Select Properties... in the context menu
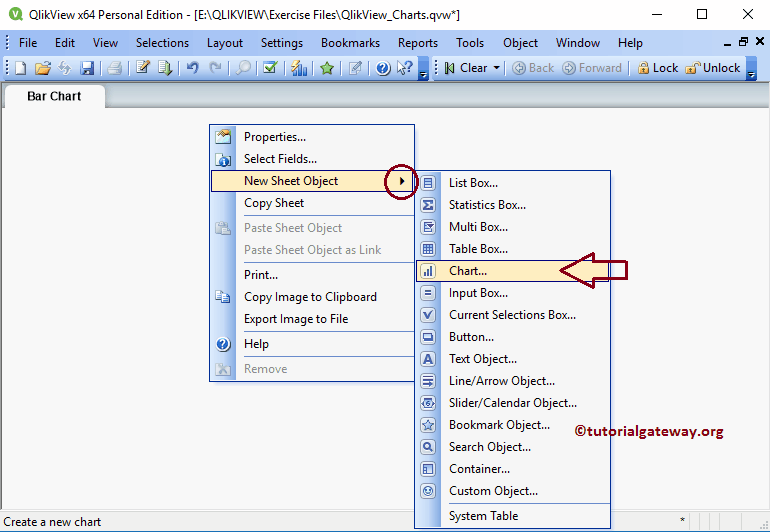The height and width of the screenshot is (532, 770). click(x=312, y=137)
